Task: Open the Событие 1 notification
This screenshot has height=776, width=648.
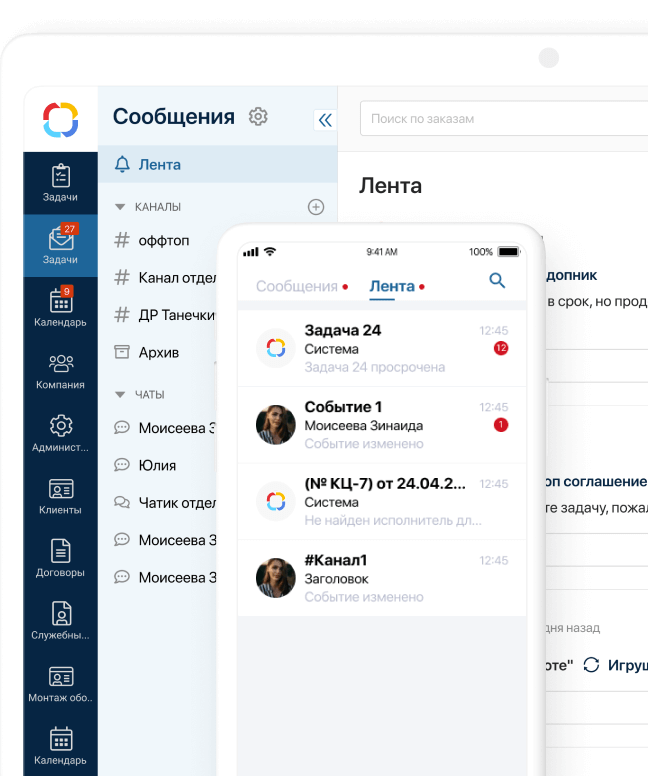Action: click(382, 425)
